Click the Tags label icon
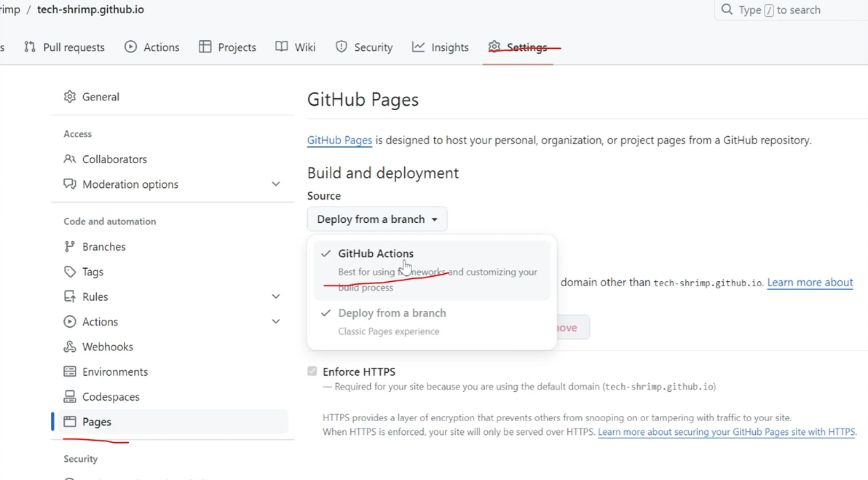 70,272
